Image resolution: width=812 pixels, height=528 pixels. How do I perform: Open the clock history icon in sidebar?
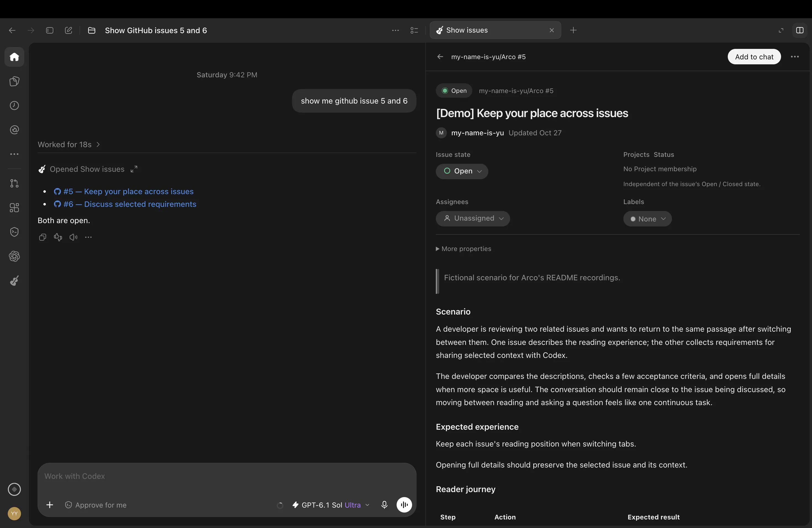tap(14, 105)
